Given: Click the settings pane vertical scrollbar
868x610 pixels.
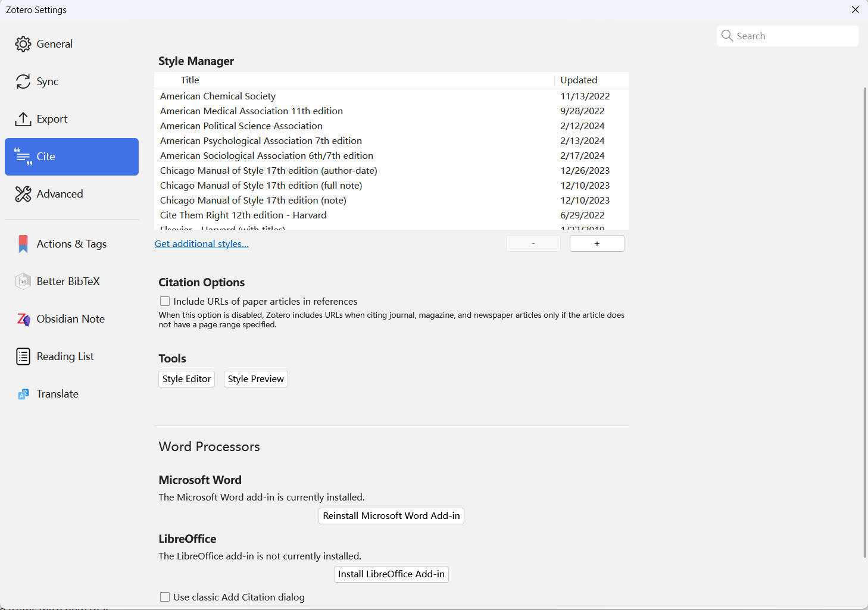Looking at the screenshot, I should (865, 321).
